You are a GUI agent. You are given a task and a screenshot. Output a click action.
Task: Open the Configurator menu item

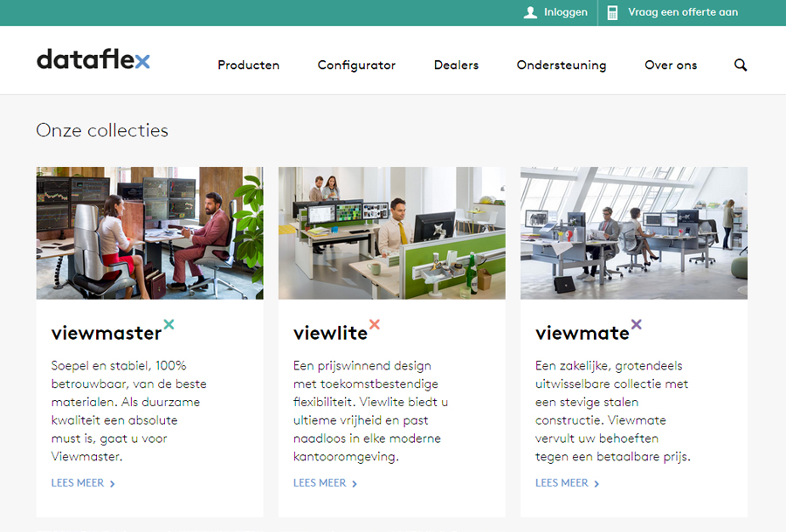[x=356, y=66]
